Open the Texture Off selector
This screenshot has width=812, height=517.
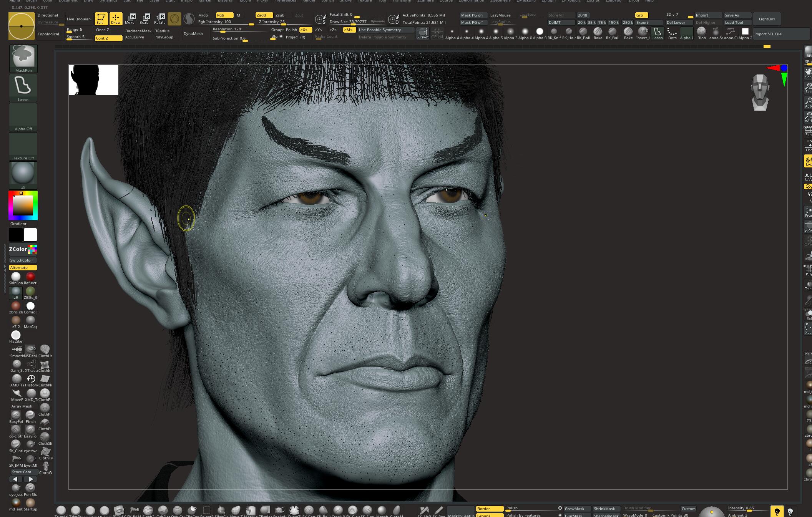tap(23, 146)
